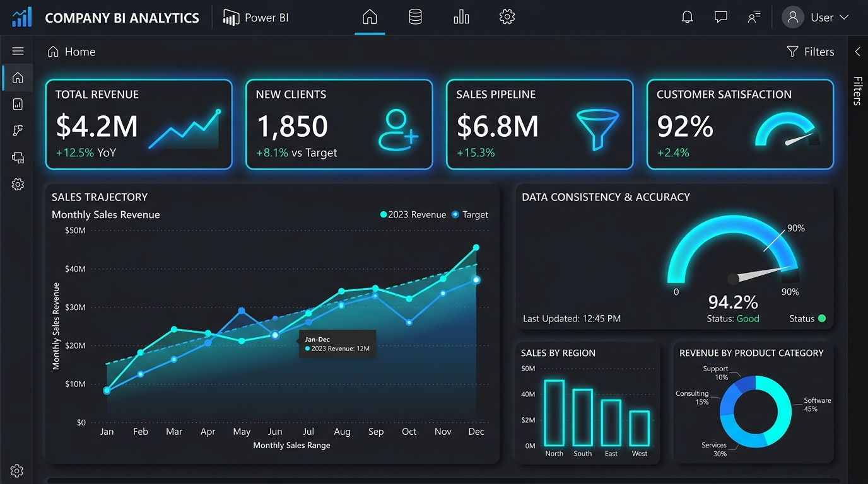Click the Sales Trajectory panel title
868x484 pixels.
click(x=100, y=197)
